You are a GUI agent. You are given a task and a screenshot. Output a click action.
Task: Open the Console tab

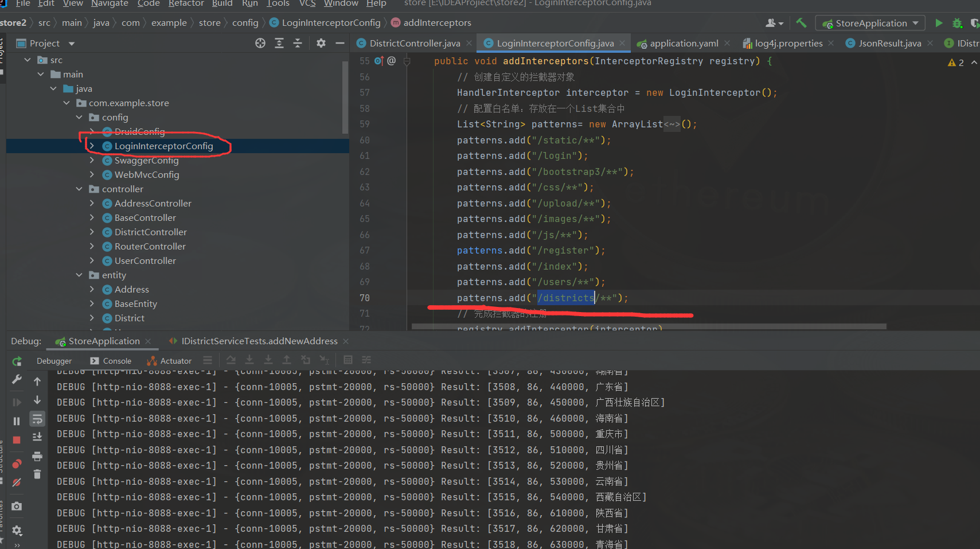pos(111,361)
